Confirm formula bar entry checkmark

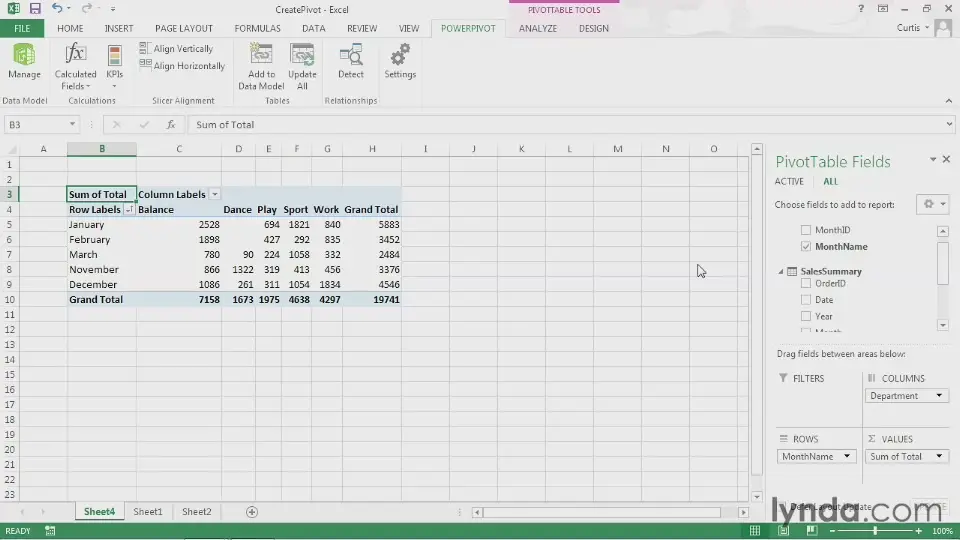click(144, 124)
